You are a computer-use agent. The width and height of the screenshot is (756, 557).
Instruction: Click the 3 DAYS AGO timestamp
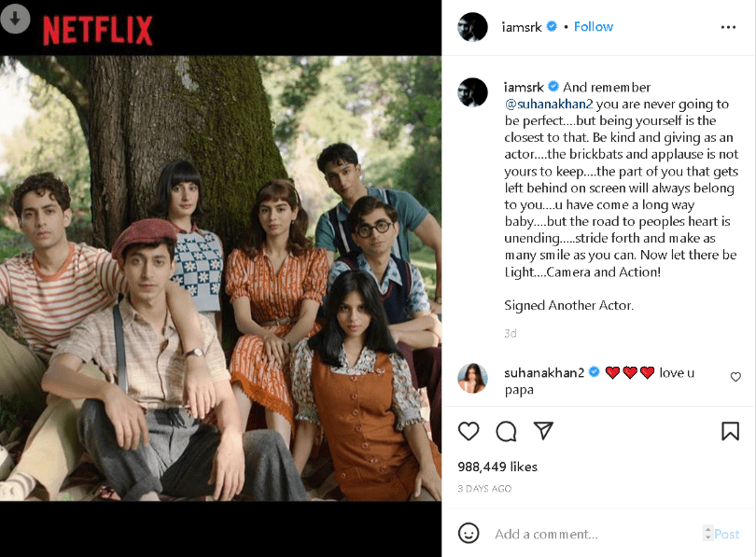pyautogui.click(x=484, y=489)
